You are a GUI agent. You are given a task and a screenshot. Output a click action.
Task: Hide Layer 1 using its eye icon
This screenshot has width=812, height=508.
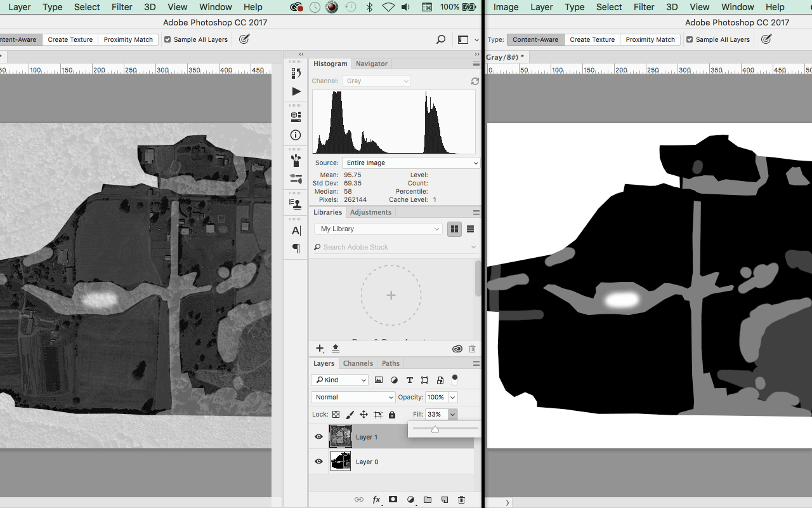(318, 437)
